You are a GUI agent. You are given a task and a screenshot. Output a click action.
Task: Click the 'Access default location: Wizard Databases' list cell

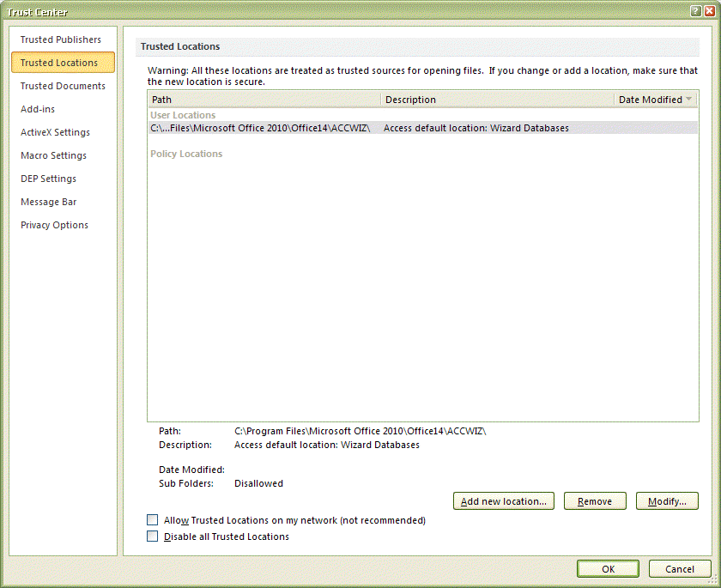click(476, 128)
